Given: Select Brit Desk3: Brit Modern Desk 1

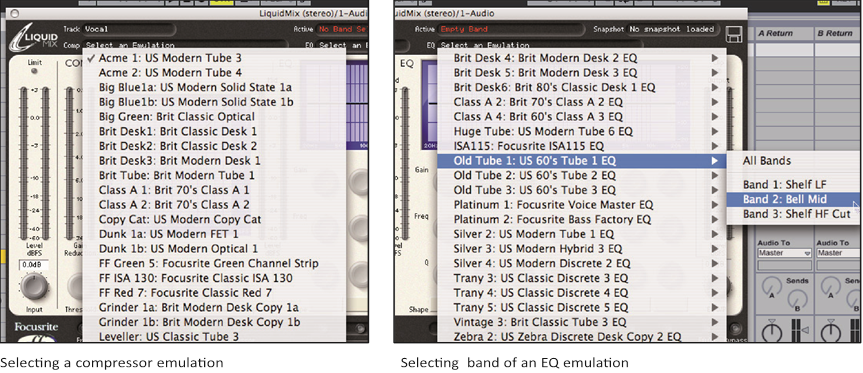Looking at the screenshot, I should pos(215,161).
